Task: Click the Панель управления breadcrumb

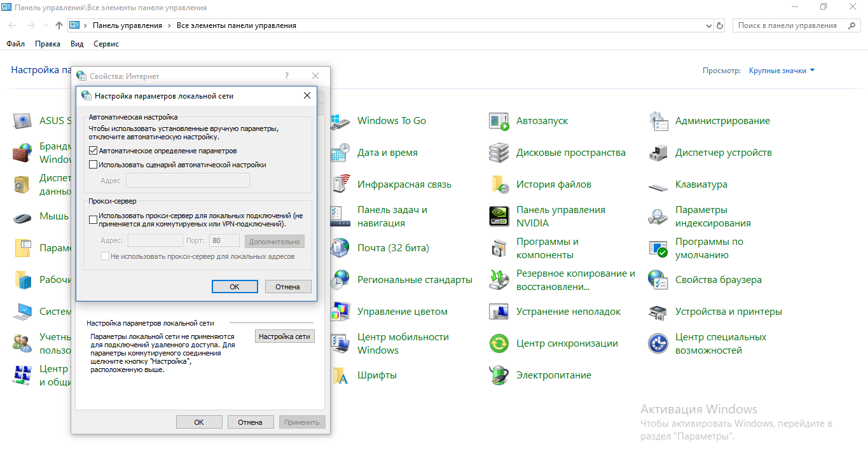Action: point(127,25)
